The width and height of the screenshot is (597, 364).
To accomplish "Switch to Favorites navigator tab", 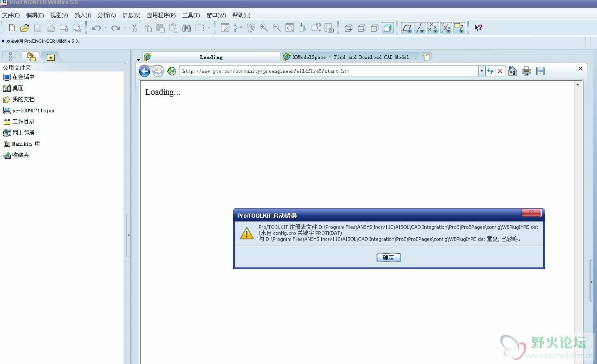I will pyautogui.click(x=51, y=57).
